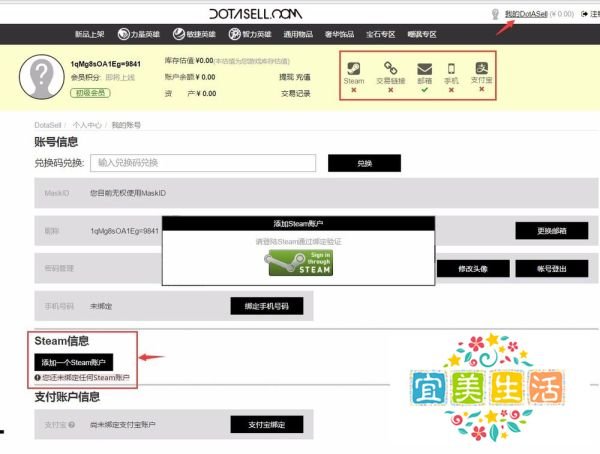Click the 账户余额 ¥0.00 text
Viewport: 600px width, 454px height.
190,77
